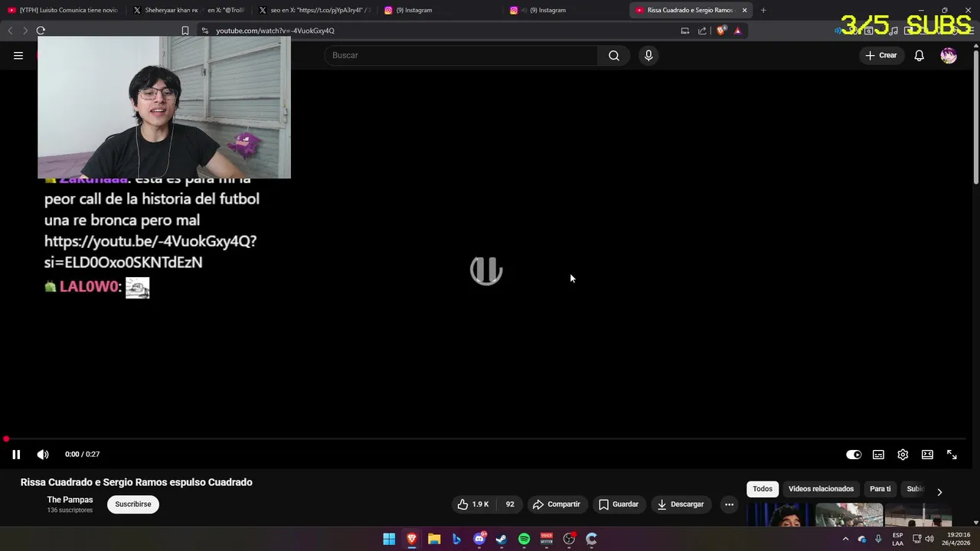
Task: Click the search magnifier button
Action: [x=614, y=55]
